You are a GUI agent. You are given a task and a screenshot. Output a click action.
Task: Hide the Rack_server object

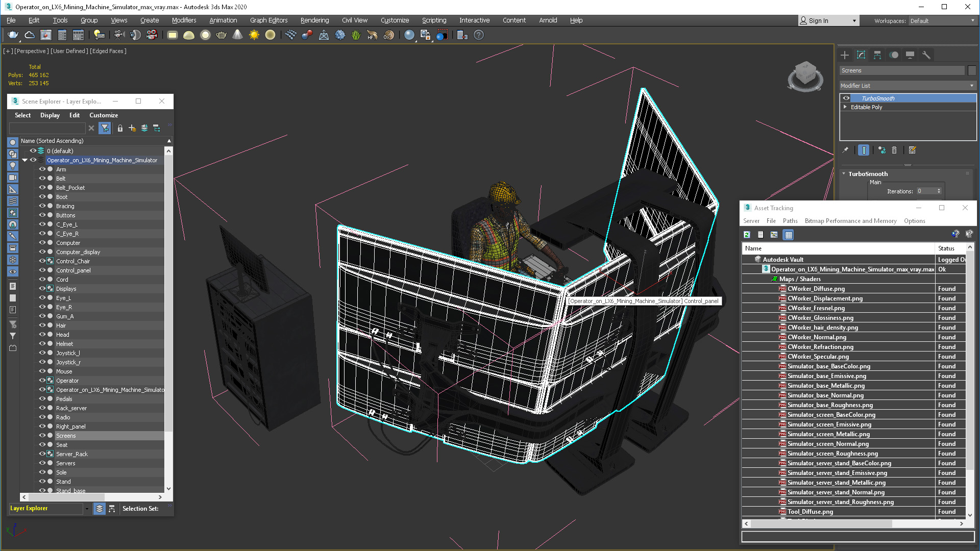pyautogui.click(x=42, y=408)
